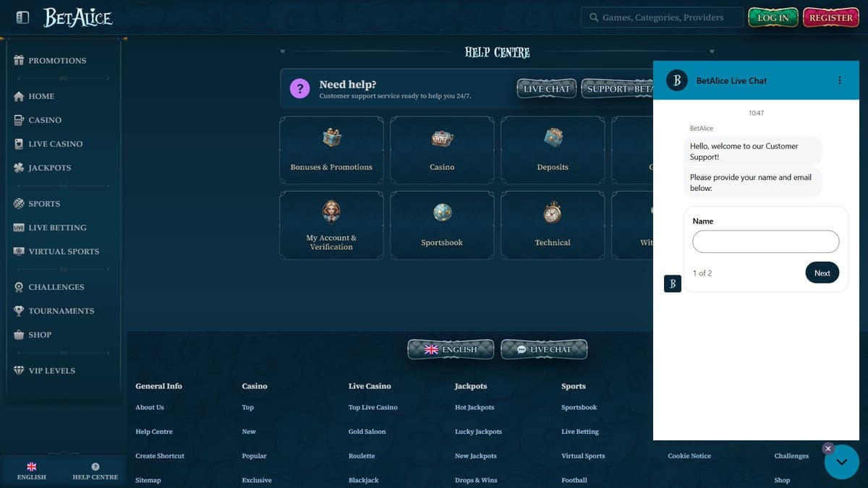Click the Casino slot icon in sidebar
The height and width of the screenshot is (488, 868).
tap(19, 120)
